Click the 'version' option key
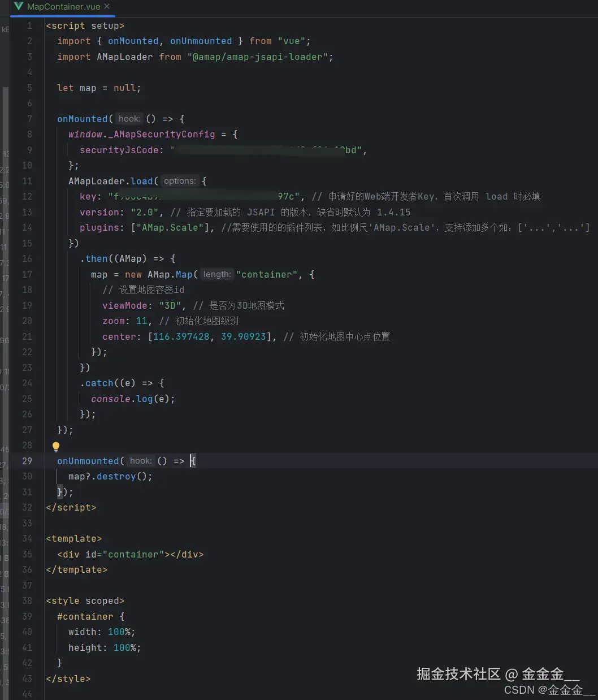 point(99,212)
